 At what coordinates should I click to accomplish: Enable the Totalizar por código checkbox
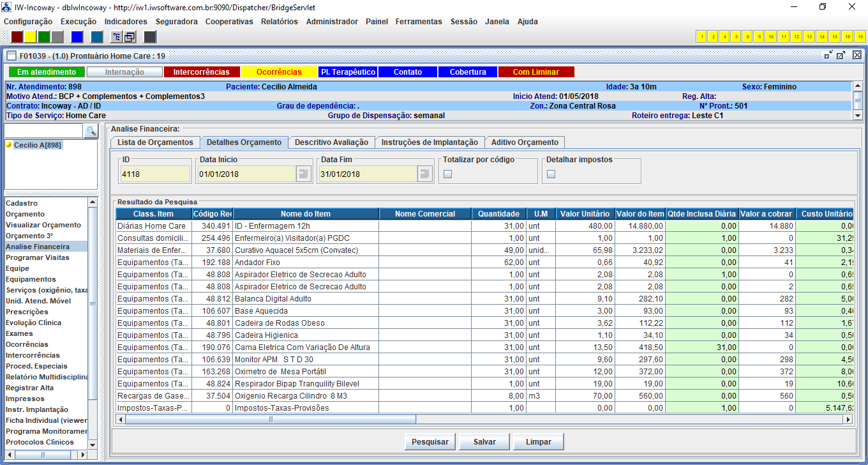[447, 174]
